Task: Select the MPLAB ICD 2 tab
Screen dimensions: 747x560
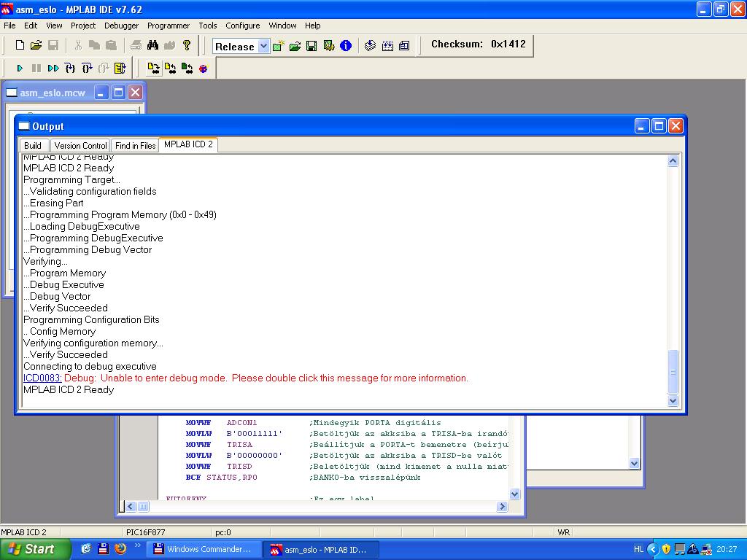Action: (188, 144)
